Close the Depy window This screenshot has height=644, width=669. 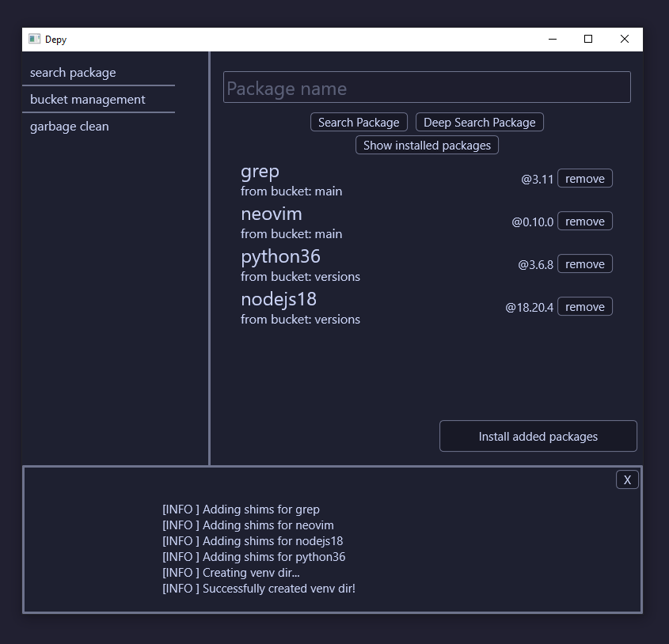click(625, 40)
